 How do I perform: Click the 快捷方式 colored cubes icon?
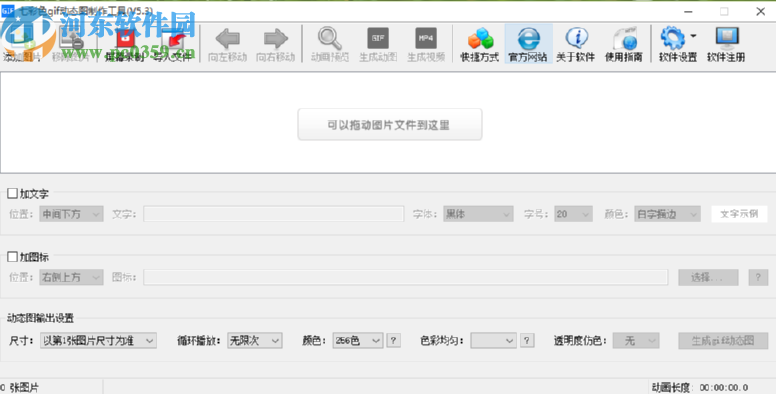pyautogui.click(x=480, y=39)
